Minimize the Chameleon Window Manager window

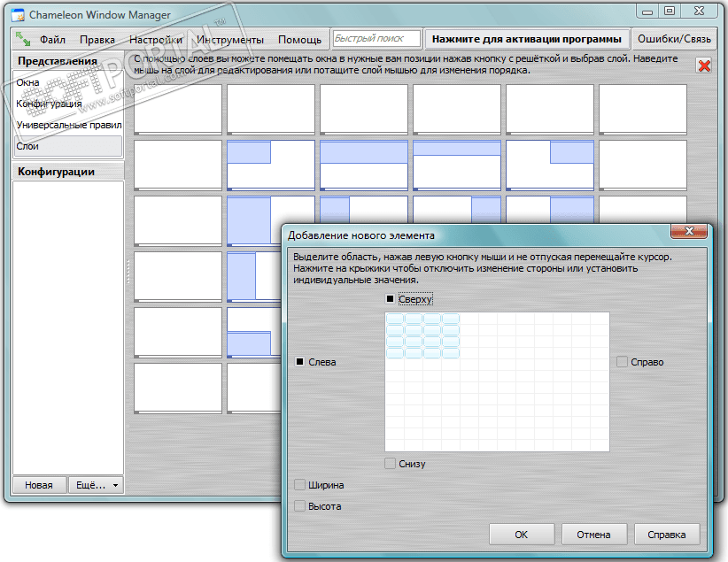[647, 11]
